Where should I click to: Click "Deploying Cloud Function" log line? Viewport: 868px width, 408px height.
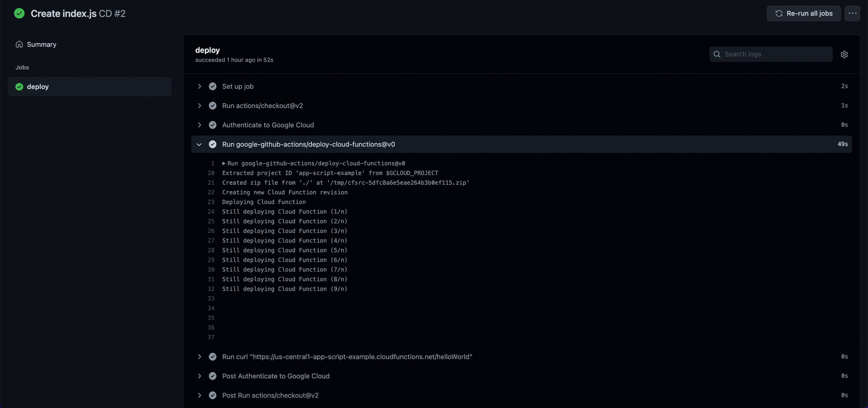[x=264, y=202]
